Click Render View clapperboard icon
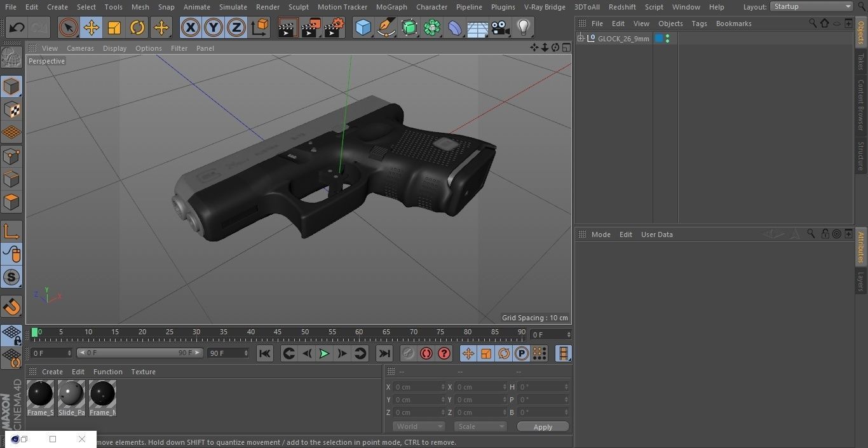The width and height of the screenshot is (868, 448). [x=288, y=28]
